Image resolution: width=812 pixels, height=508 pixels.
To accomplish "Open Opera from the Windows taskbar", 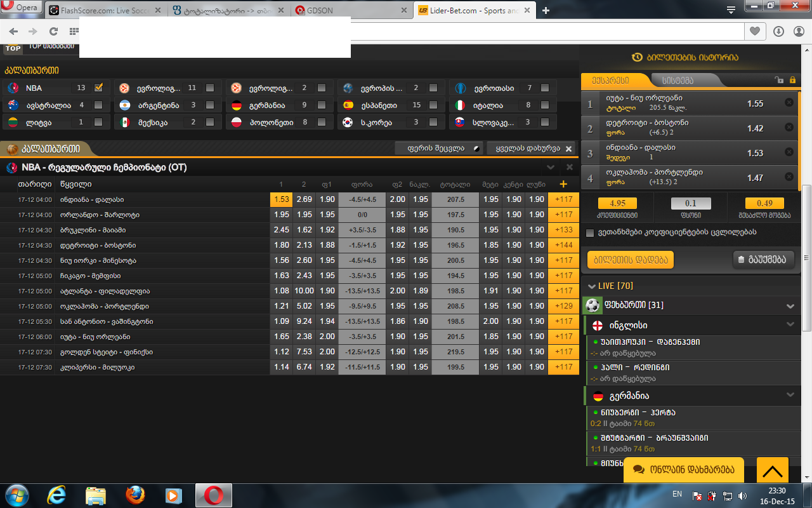I will 213,495.
